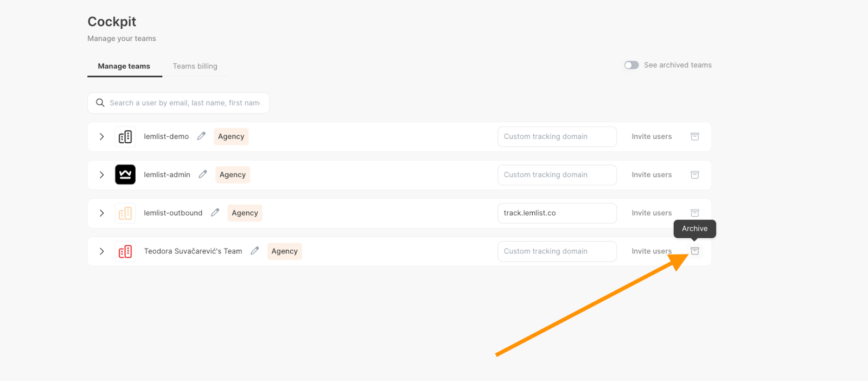Viewport: 868px width, 381px height.
Task: Click the lemlist-admin crown logo
Action: [125, 175]
